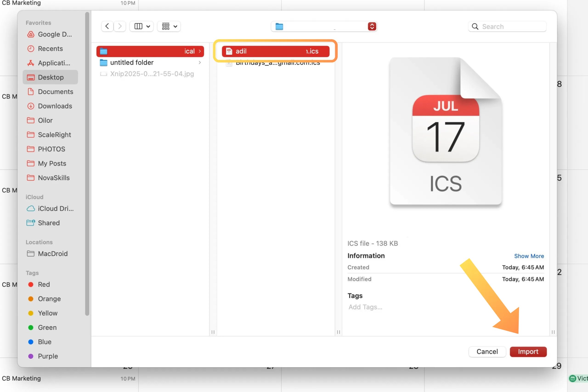The width and height of the screenshot is (588, 392).
Task: Open the folder location path popup
Action: tap(324, 26)
